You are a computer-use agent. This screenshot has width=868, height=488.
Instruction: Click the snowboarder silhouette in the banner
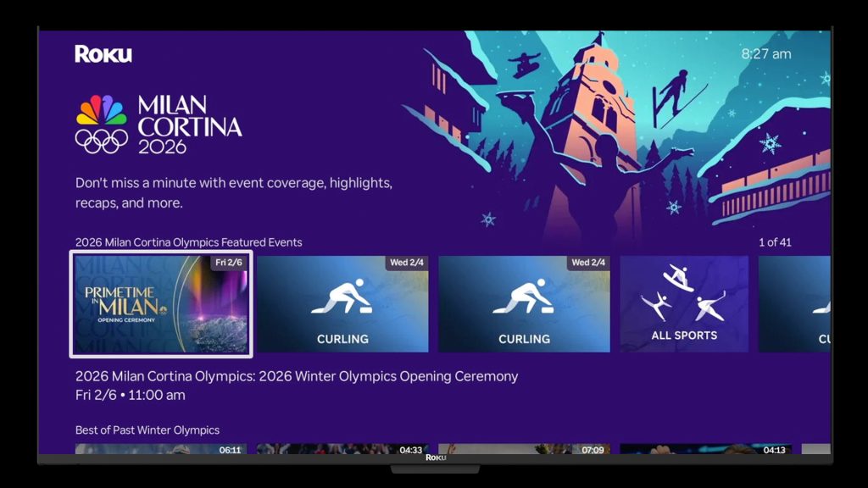click(x=524, y=64)
